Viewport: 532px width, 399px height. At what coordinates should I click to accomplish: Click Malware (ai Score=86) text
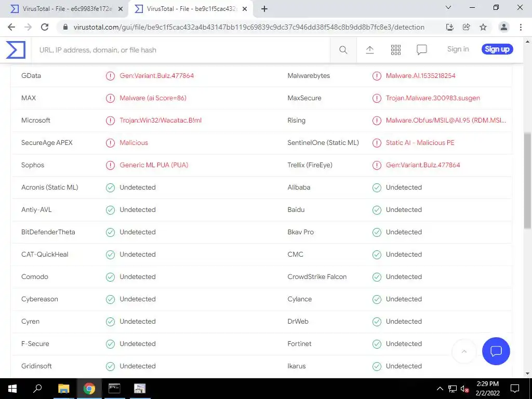coord(153,98)
